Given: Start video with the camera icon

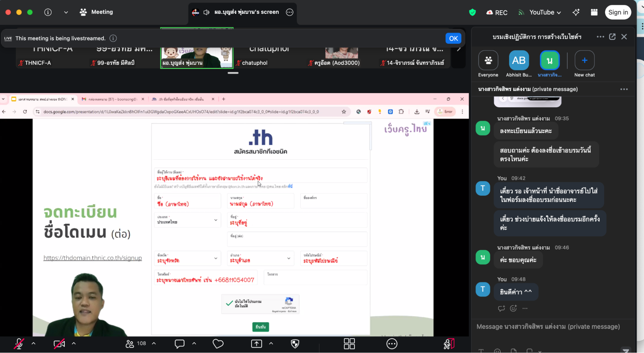Looking at the screenshot, I should click(59, 344).
